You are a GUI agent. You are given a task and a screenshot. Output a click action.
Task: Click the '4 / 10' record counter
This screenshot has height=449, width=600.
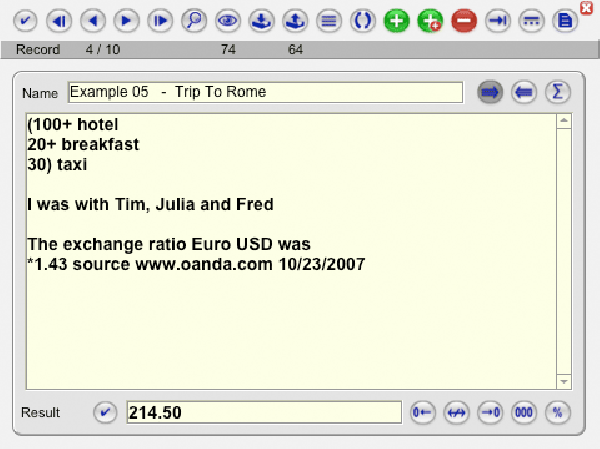pyautogui.click(x=103, y=49)
